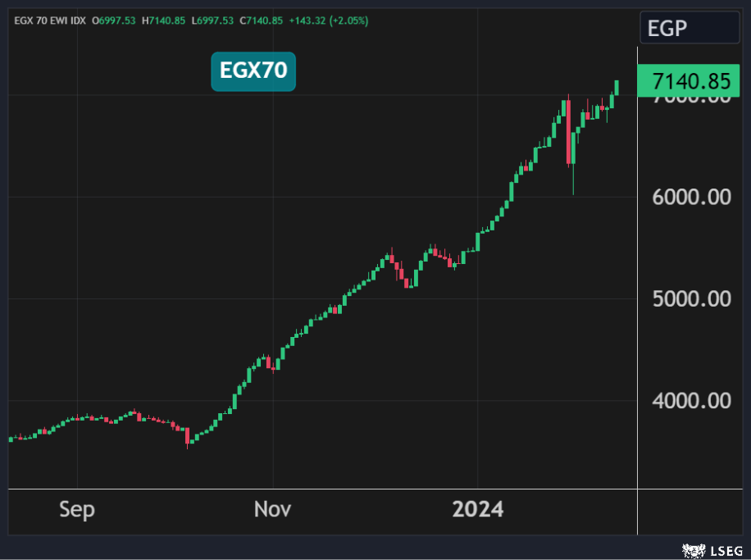The height and width of the screenshot is (560, 751).
Task: Select the tall red candle near 7000
Action: pyautogui.click(x=568, y=131)
